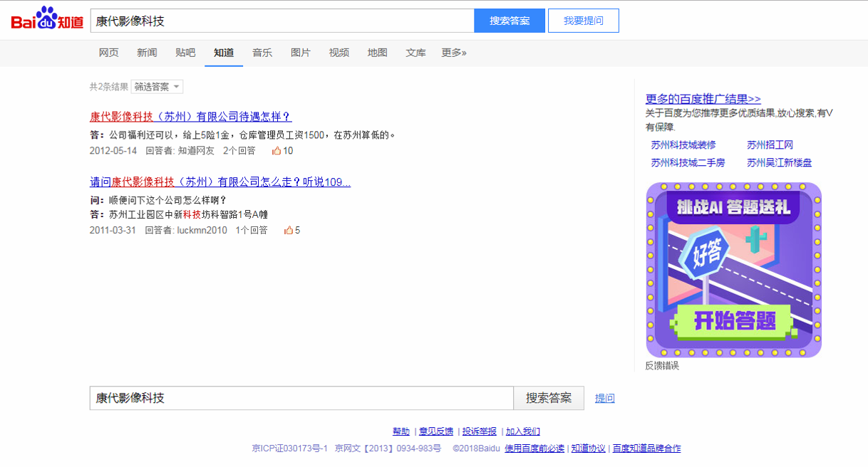Switch to 网页 search tab
This screenshot has width=868, height=467.
click(x=108, y=53)
